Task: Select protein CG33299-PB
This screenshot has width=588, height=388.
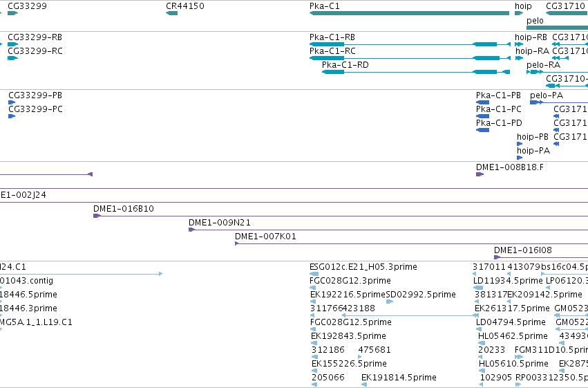Action: 12,102
